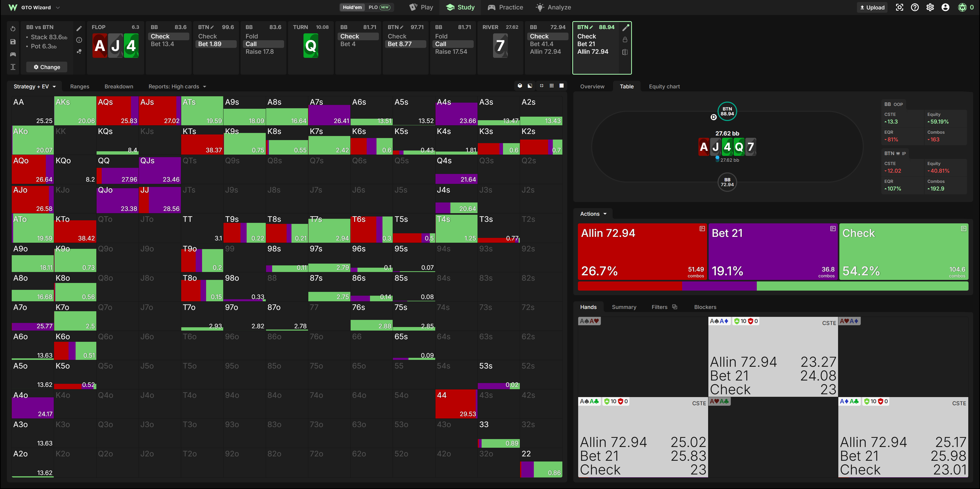
Task: Select the Hold'em game toggle
Action: (352, 7)
